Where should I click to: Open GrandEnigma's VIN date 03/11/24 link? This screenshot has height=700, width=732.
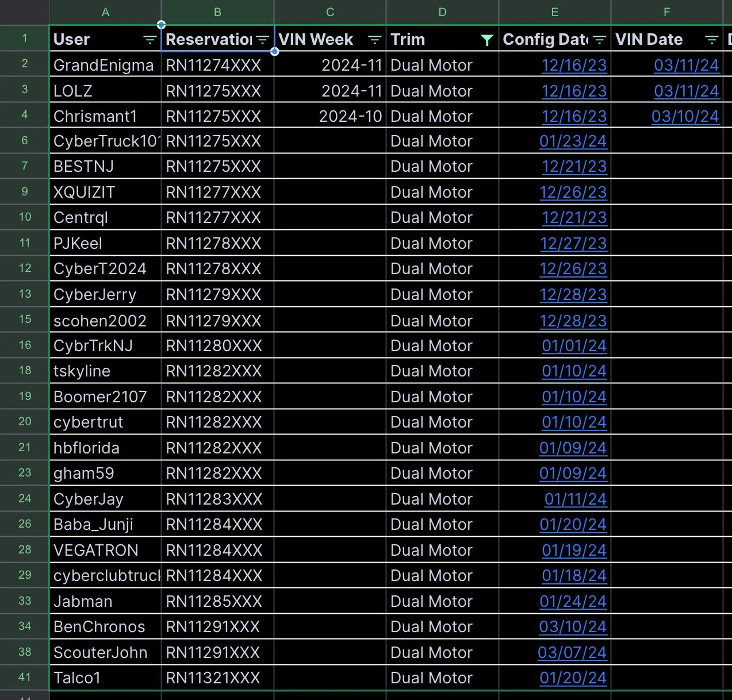pyautogui.click(x=687, y=66)
